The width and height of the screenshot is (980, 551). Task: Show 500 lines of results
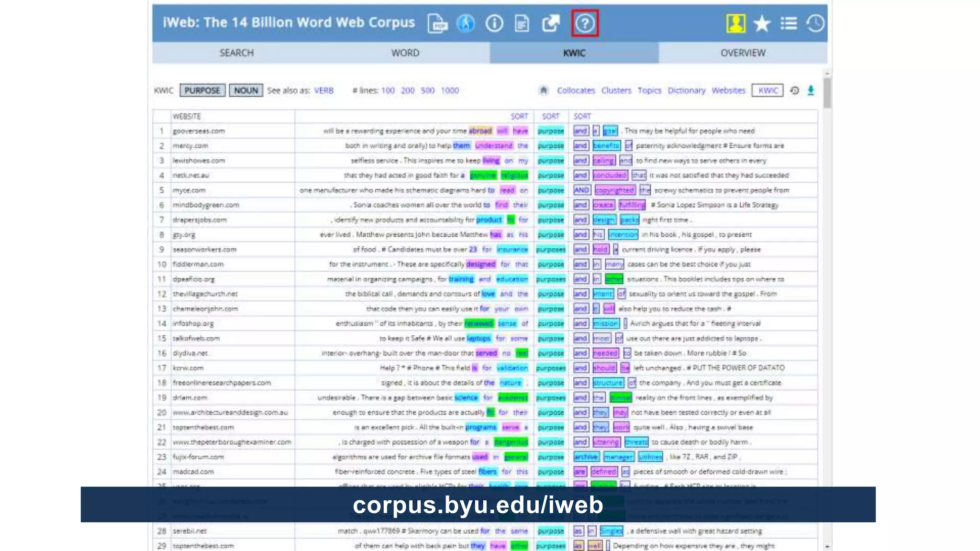[427, 90]
